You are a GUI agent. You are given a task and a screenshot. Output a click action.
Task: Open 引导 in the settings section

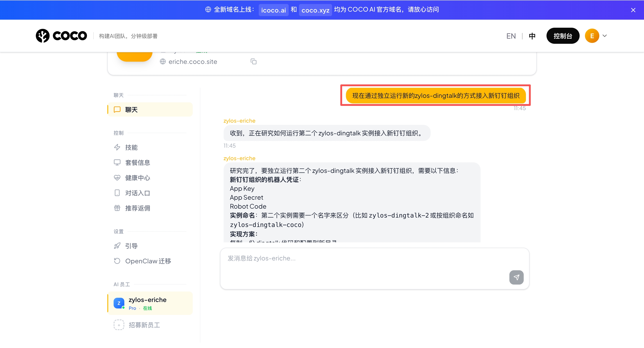pyautogui.click(x=150, y=246)
